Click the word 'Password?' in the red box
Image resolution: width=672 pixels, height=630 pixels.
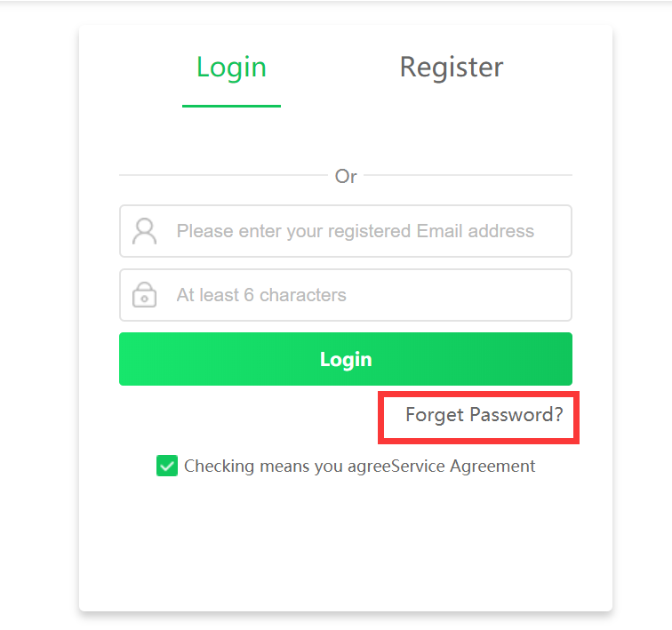[x=516, y=415]
